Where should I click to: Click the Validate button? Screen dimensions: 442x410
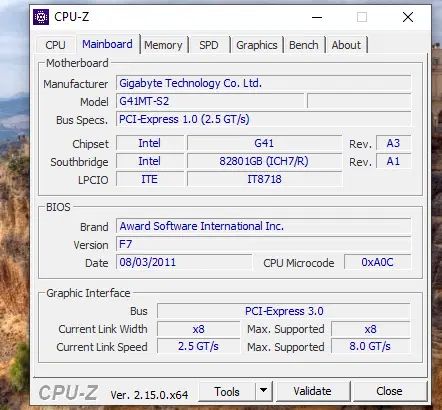312,391
